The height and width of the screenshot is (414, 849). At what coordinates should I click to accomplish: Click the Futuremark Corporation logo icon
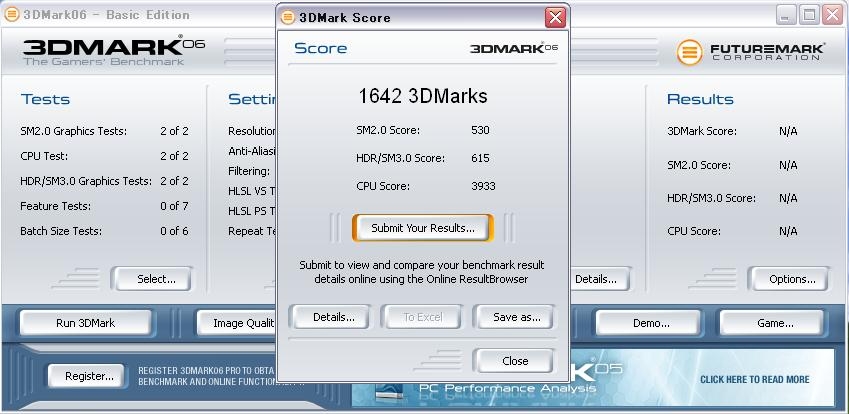[690, 52]
